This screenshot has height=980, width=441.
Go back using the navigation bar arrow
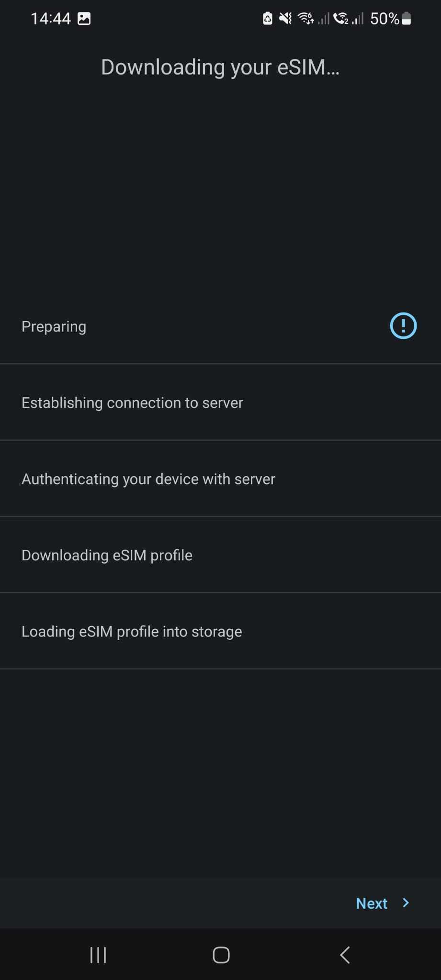pos(345,955)
